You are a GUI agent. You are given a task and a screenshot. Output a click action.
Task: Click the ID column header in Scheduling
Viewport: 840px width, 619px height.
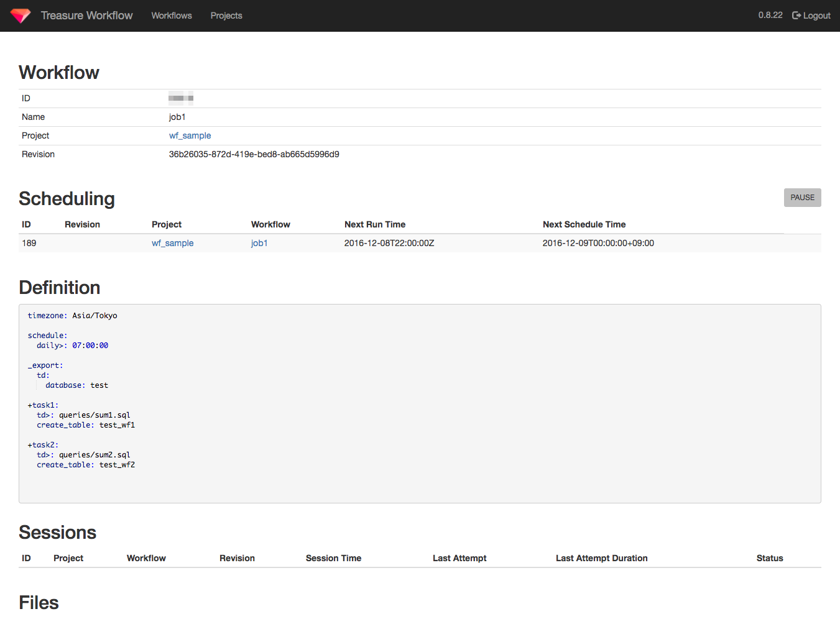(x=26, y=224)
